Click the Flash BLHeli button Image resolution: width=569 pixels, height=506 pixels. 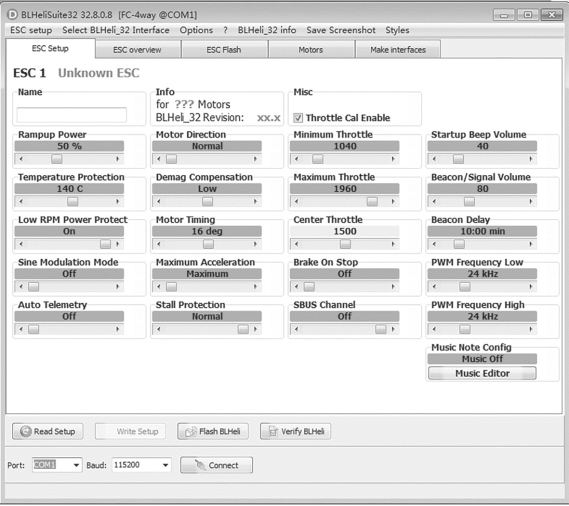point(213,431)
